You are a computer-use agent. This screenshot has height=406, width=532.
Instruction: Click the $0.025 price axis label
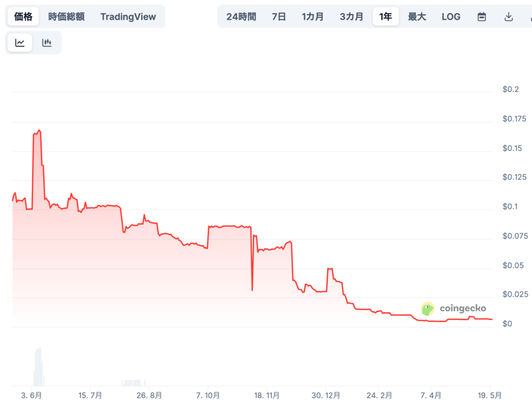pos(515,294)
